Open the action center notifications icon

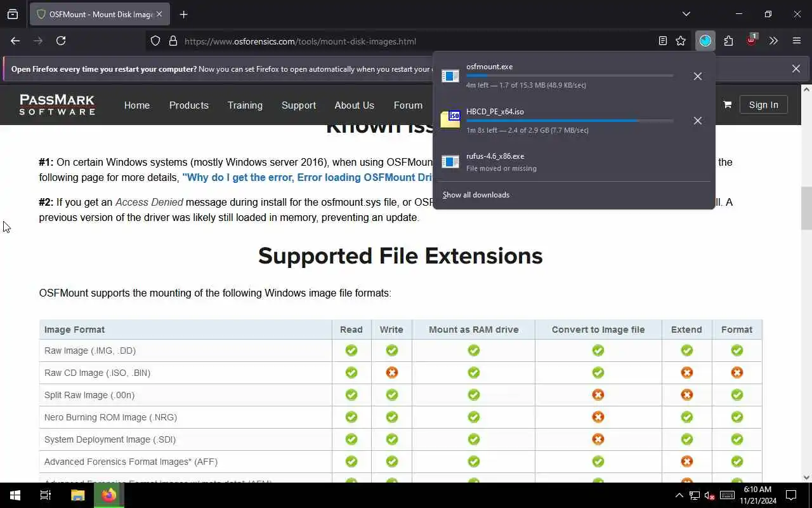(791, 495)
